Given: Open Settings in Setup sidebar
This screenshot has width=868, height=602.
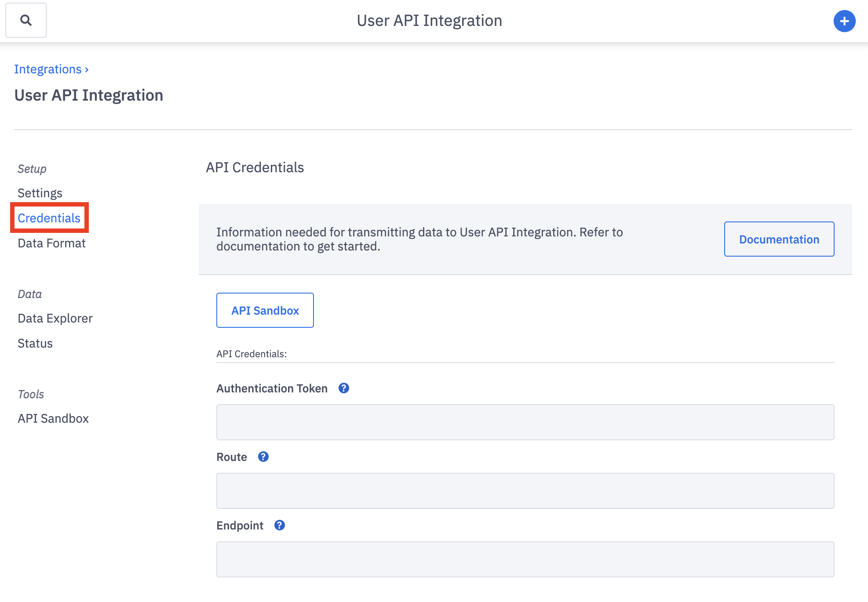Looking at the screenshot, I should (x=40, y=193).
